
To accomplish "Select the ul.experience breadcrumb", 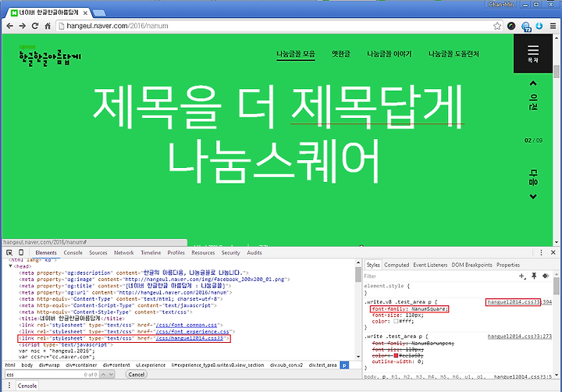I will (x=151, y=365).
